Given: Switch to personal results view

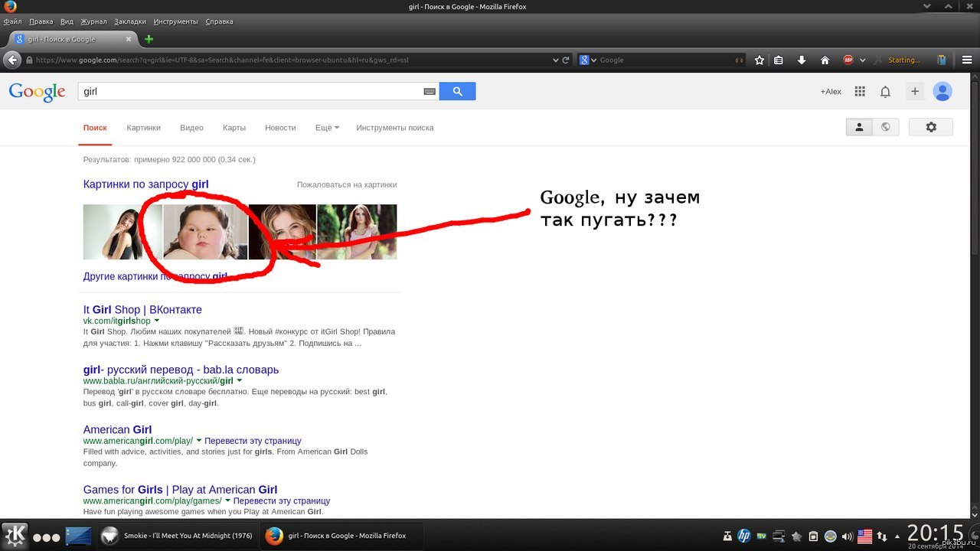Looking at the screenshot, I should [859, 127].
